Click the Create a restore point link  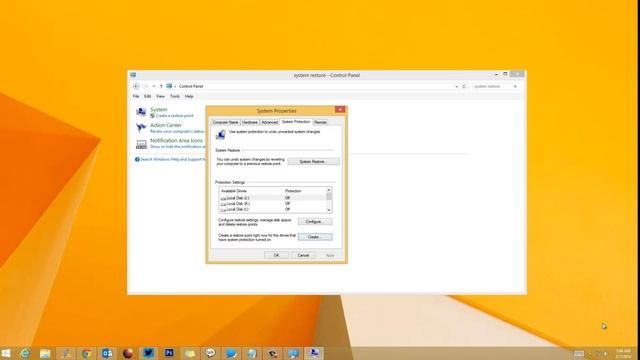pyautogui.click(x=174, y=116)
